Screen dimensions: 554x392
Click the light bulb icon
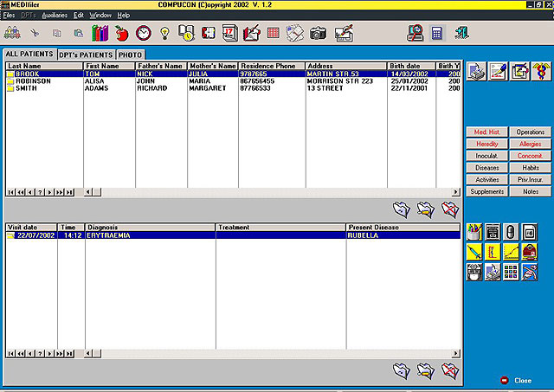click(x=164, y=33)
